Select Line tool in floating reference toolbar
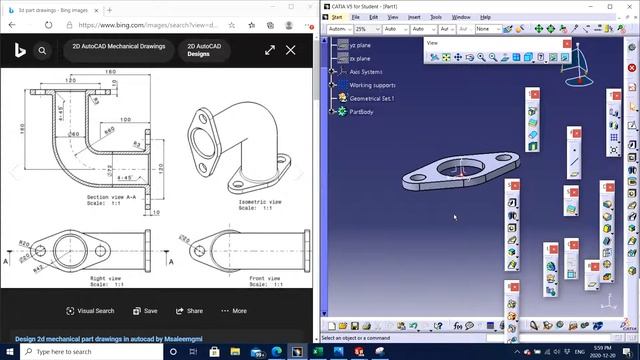640x360 pixels. coord(574,162)
